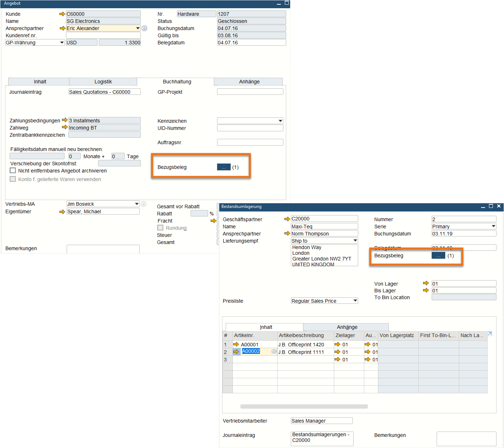Switch to the Logistik tab
This screenshot has width=504, height=448.
103,82
